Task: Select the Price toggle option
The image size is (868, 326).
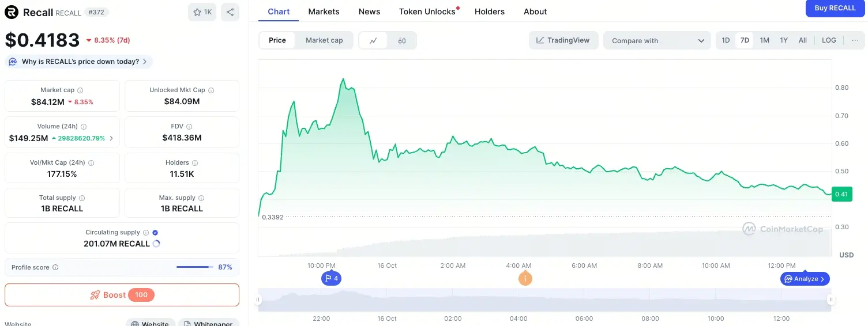Action: pyautogui.click(x=277, y=40)
